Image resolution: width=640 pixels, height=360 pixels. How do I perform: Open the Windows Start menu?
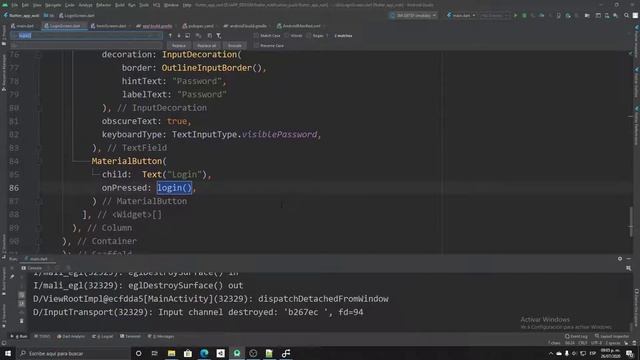pyautogui.click(x=8, y=353)
